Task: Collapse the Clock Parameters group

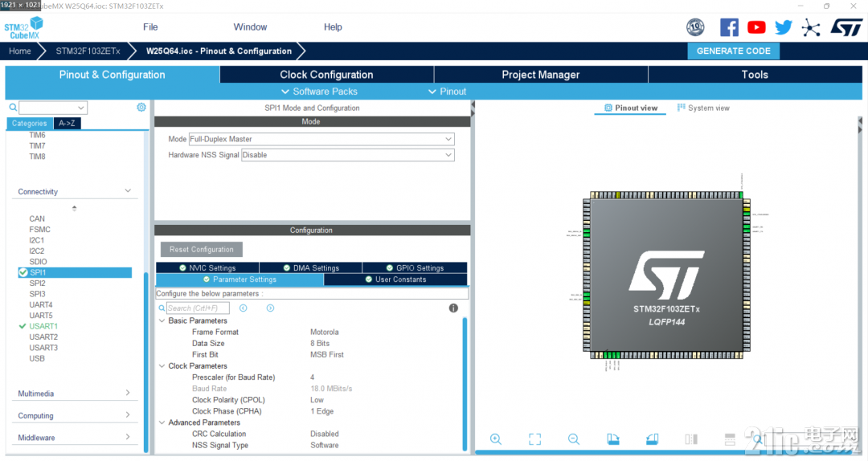Action: tap(162, 365)
